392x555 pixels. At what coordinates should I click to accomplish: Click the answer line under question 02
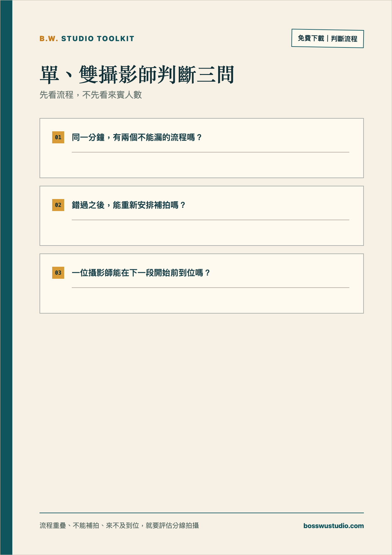[211, 220]
